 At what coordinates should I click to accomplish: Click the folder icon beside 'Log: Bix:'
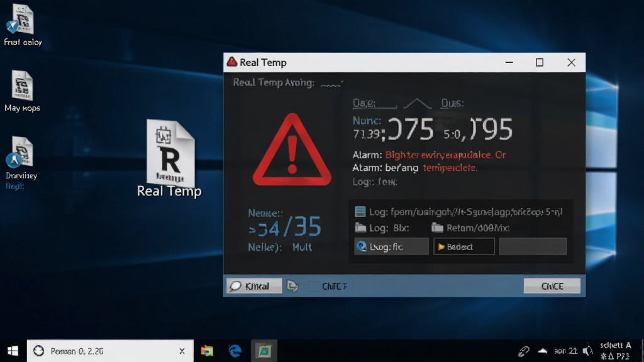pyautogui.click(x=360, y=228)
